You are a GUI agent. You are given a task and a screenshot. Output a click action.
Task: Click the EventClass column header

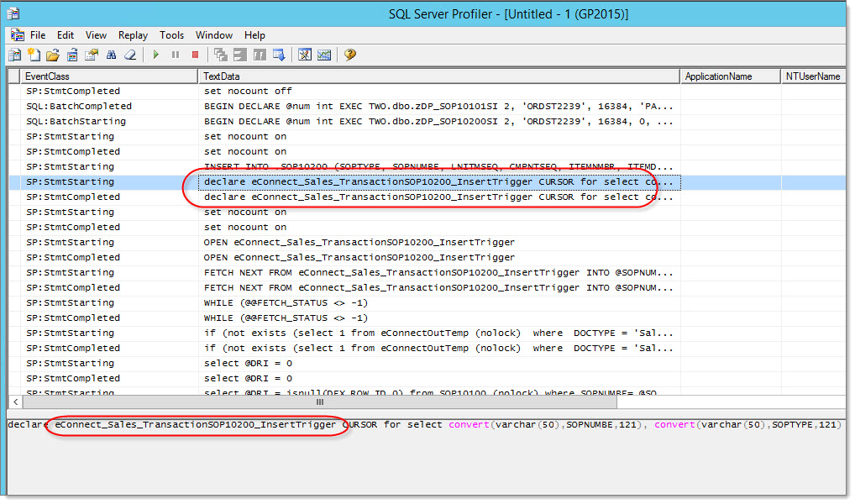tap(108, 76)
